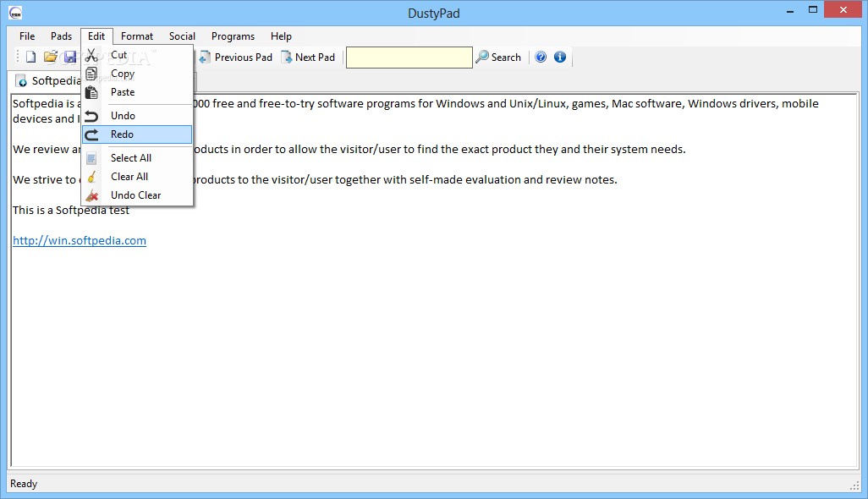Click the text 'self-made evaluation and review notes.'

point(514,180)
